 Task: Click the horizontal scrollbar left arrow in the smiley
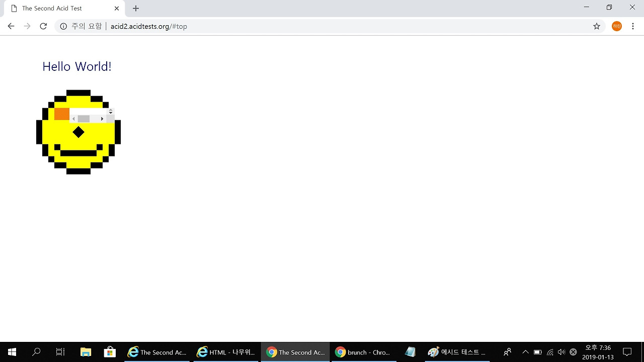73,119
